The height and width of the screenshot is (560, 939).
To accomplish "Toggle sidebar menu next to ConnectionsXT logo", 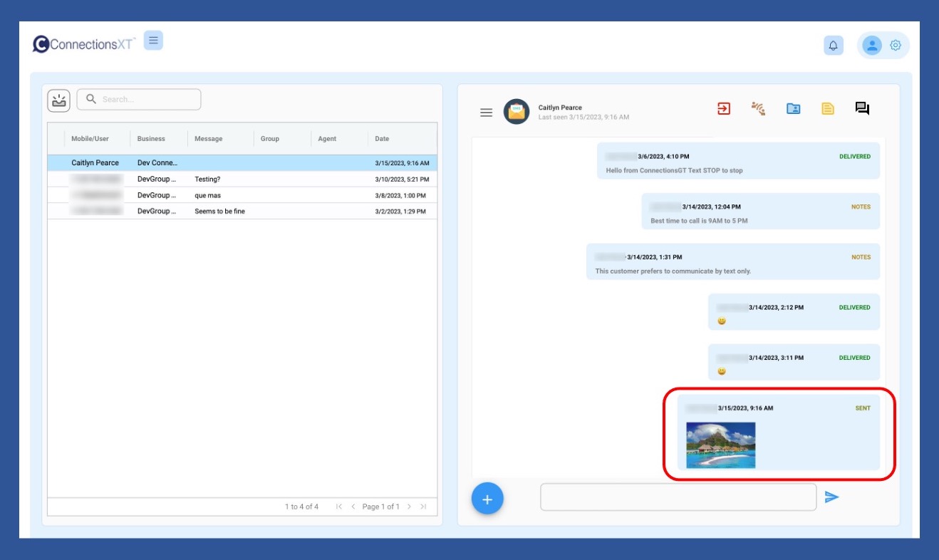I will [153, 41].
